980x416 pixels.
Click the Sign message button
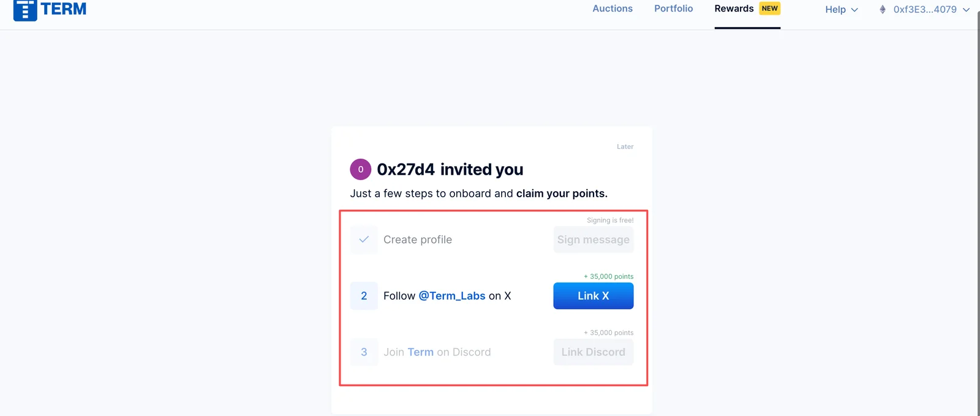coord(594,240)
